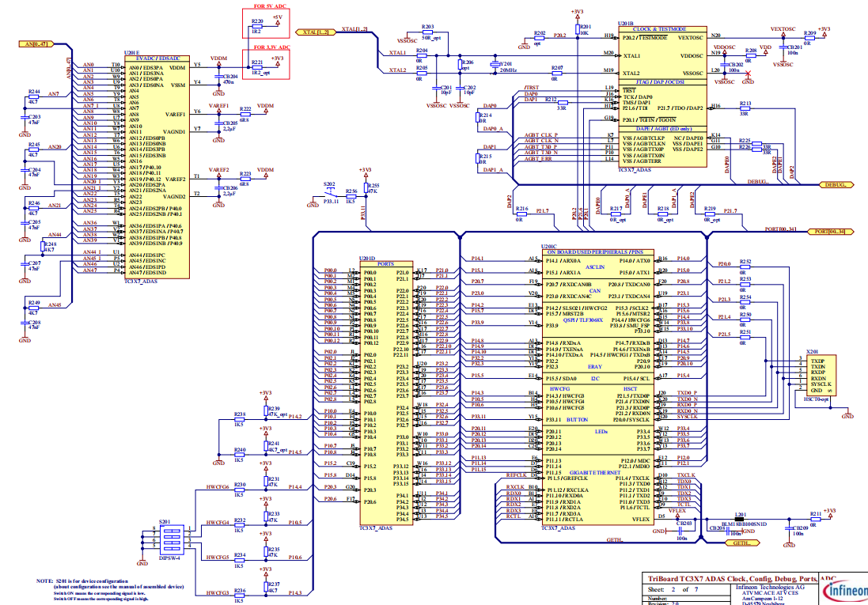Click 'ON BOARD USED PERIPHERALS / PINS' header
Image resolution: width=868 pixels, height=605 pixels.
[596, 251]
